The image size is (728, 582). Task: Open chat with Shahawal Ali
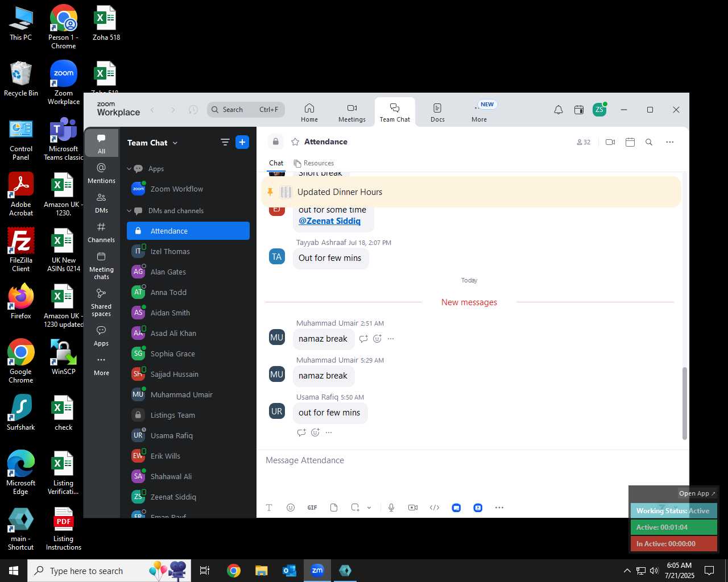click(x=188, y=476)
